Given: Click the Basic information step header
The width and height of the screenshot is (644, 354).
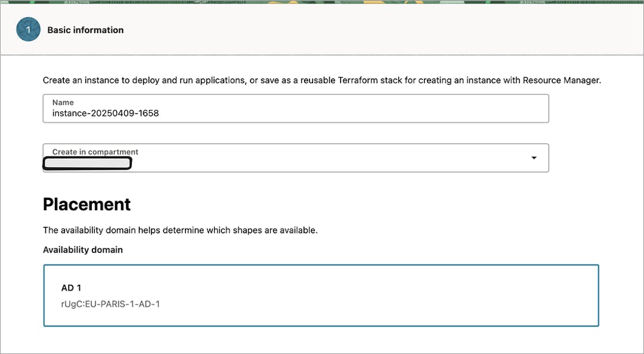Looking at the screenshot, I should click(85, 30).
